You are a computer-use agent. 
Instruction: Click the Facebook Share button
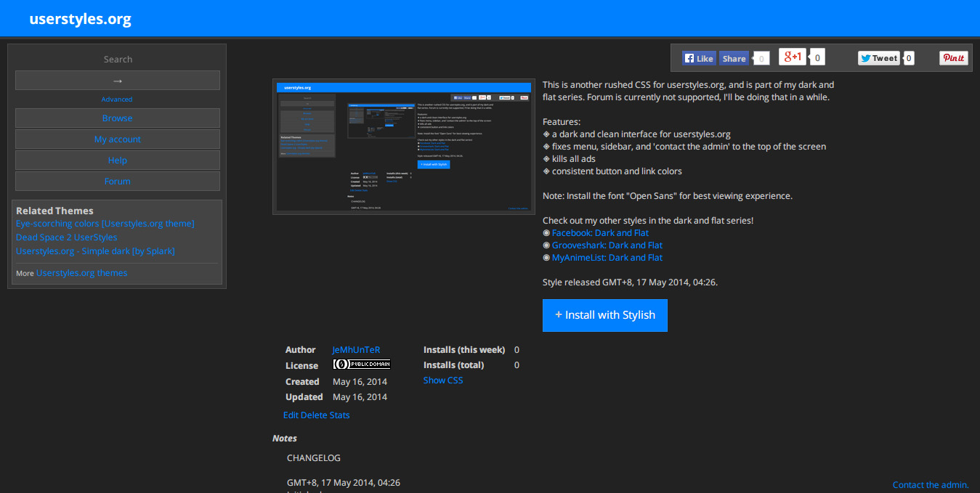tap(734, 58)
